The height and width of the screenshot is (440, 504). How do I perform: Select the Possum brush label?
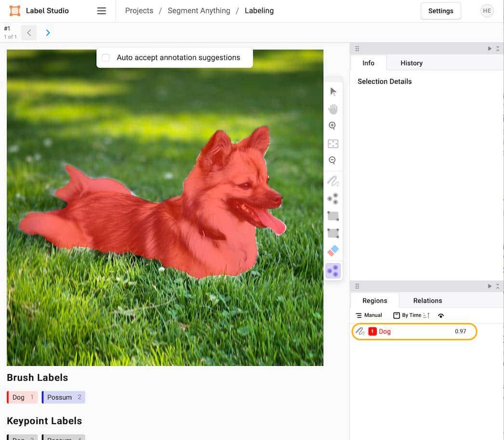click(x=64, y=397)
